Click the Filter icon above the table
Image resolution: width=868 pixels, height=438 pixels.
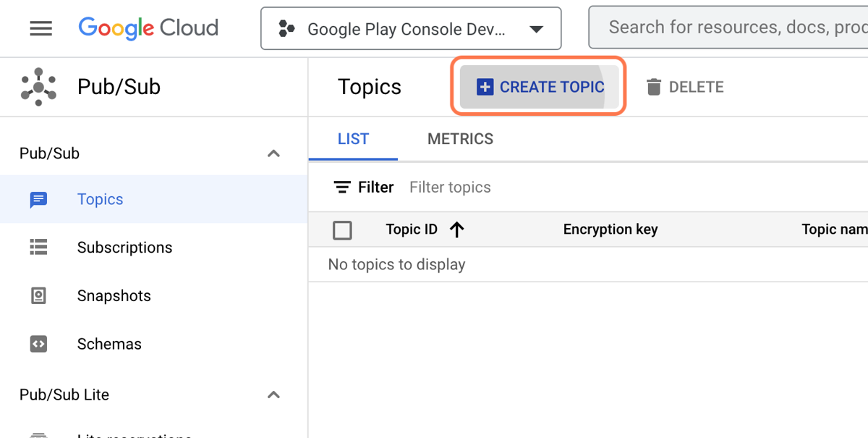[342, 188]
